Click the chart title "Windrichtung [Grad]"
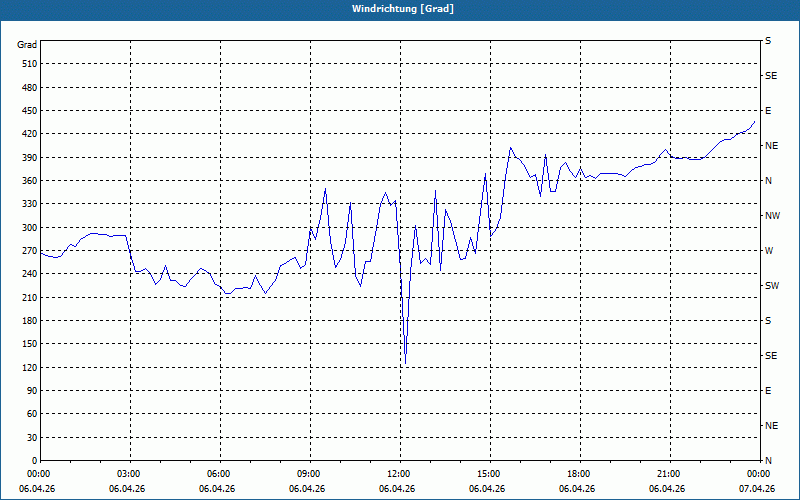The height and width of the screenshot is (500, 800). tap(403, 9)
